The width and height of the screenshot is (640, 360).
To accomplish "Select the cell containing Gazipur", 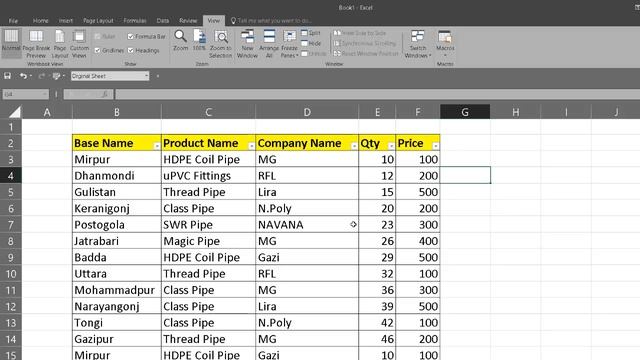I will point(117,339).
